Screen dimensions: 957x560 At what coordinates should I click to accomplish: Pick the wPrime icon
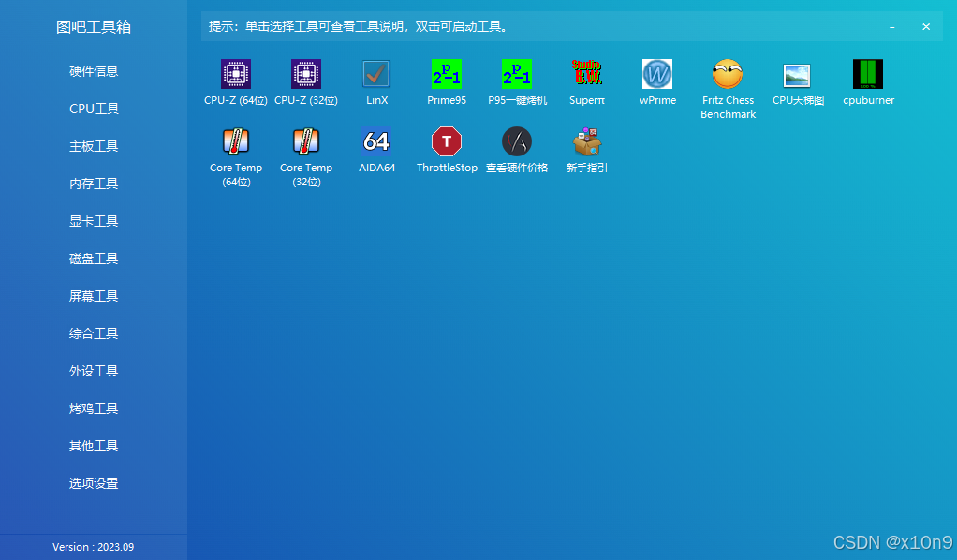[657, 74]
